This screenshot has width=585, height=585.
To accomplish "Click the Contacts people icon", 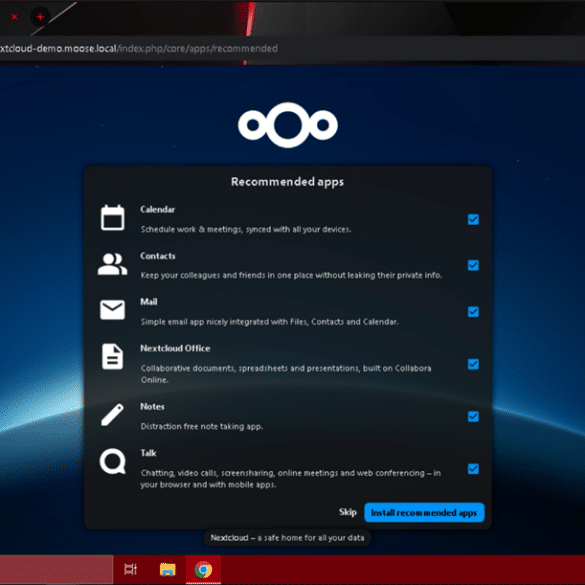I will 112,264.
